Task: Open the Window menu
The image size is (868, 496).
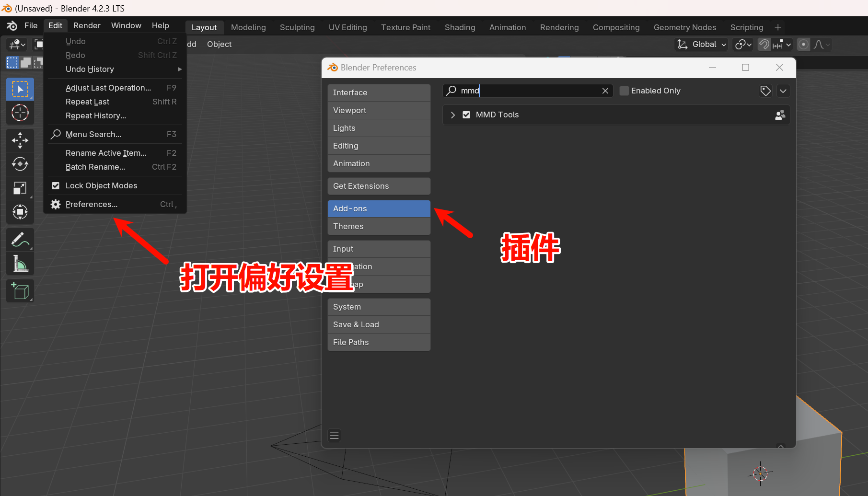Action: coord(126,26)
